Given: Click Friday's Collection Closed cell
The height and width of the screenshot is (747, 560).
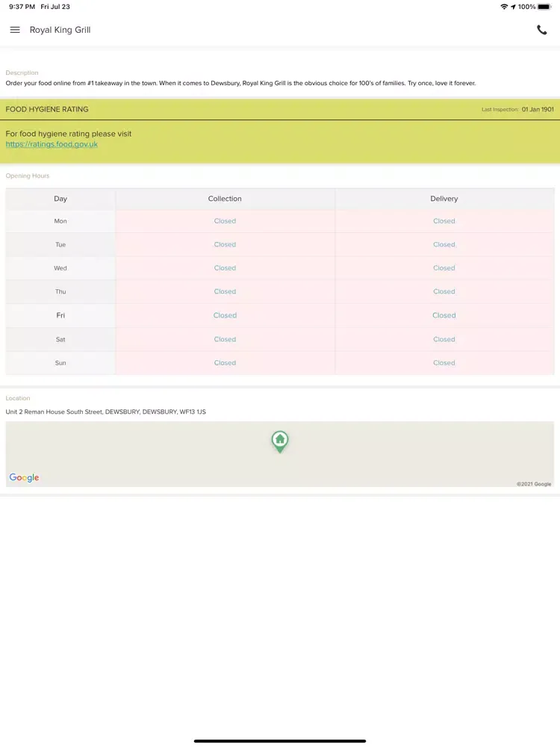Looking at the screenshot, I should (x=225, y=315).
